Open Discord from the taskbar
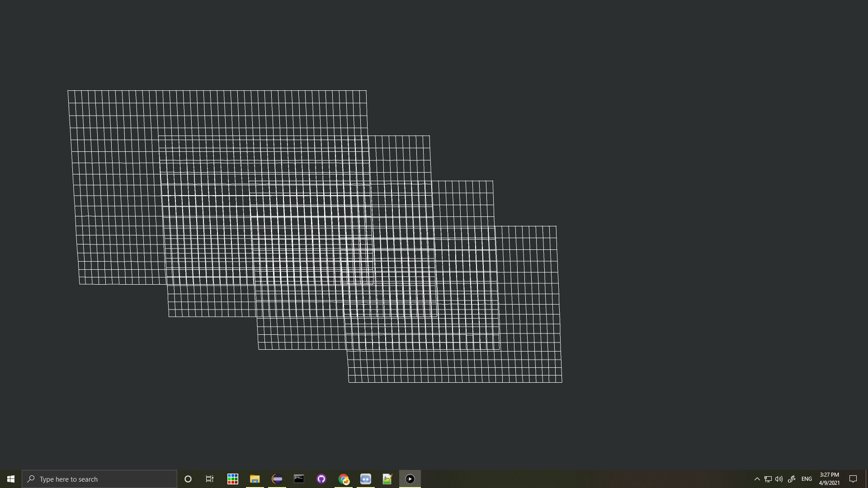The height and width of the screenshot is (488, 868). pyautogui.click(x=366, y=479)
